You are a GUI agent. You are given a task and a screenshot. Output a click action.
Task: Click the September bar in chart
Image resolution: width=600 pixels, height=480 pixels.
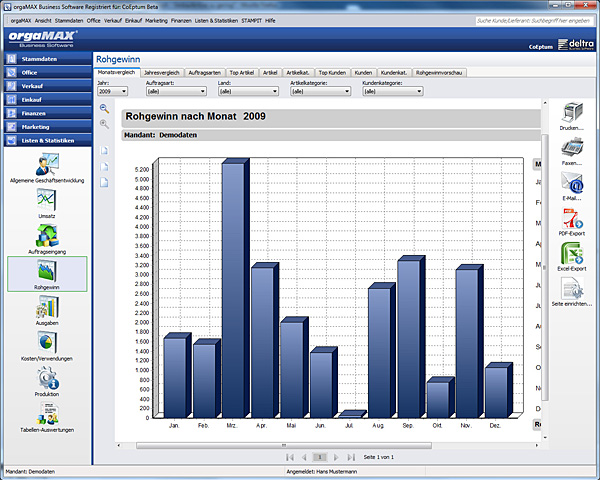pyautogui.click(x=409, y=338)
